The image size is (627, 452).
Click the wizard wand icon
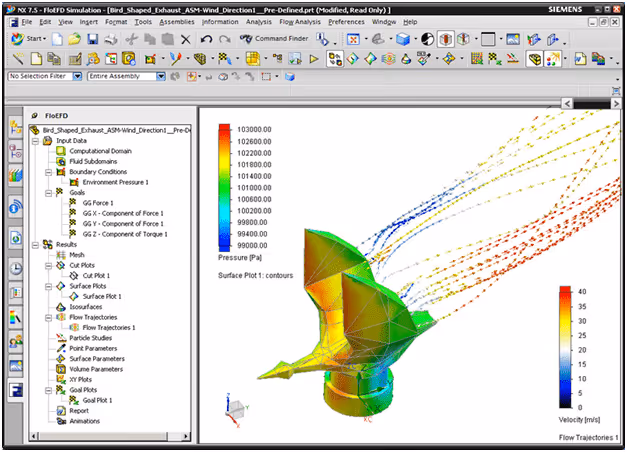coord(18,59)
